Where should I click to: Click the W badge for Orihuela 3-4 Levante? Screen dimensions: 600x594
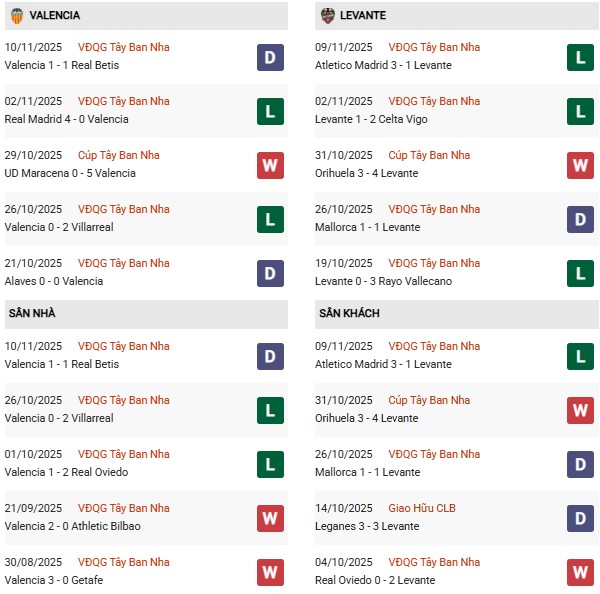tap(580, 165)
